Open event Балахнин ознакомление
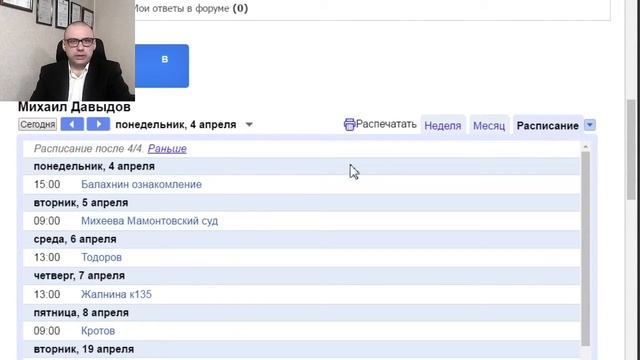Viewport: 640px width, 360px height. click(141, 184)
